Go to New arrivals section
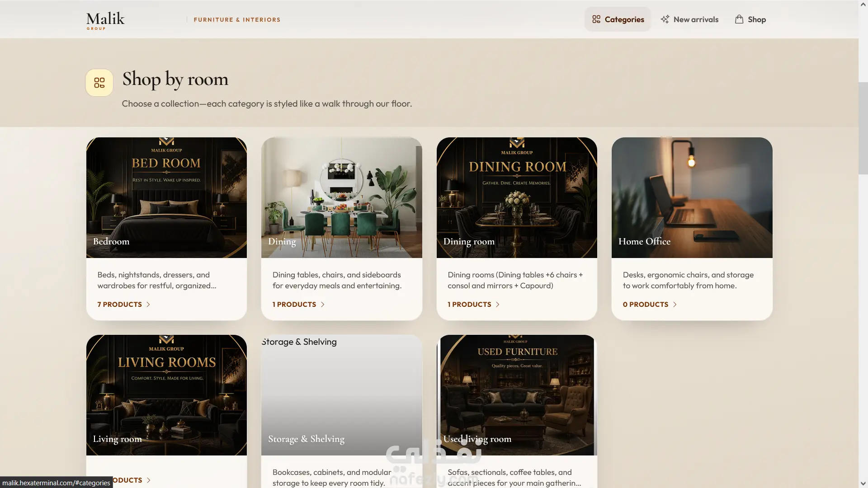This screenshot has height=488, width=868. (x=689, y=19)
